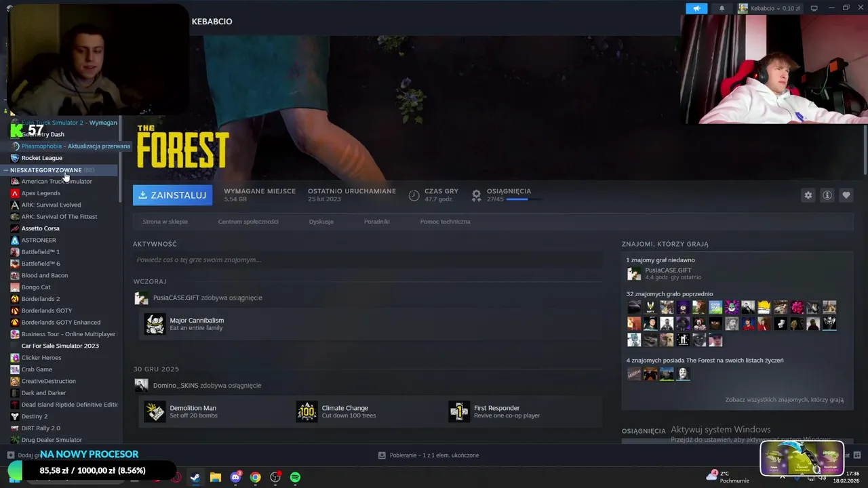Select American Truck Simulator in library

(x=56, y=182)
